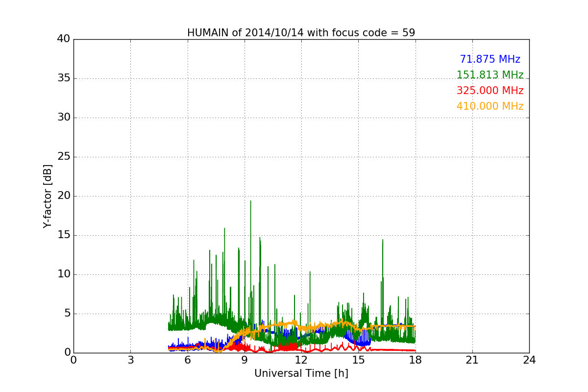Click the Universal Time [h] axis label
588x392 pixels.
(x=301, y=373)
